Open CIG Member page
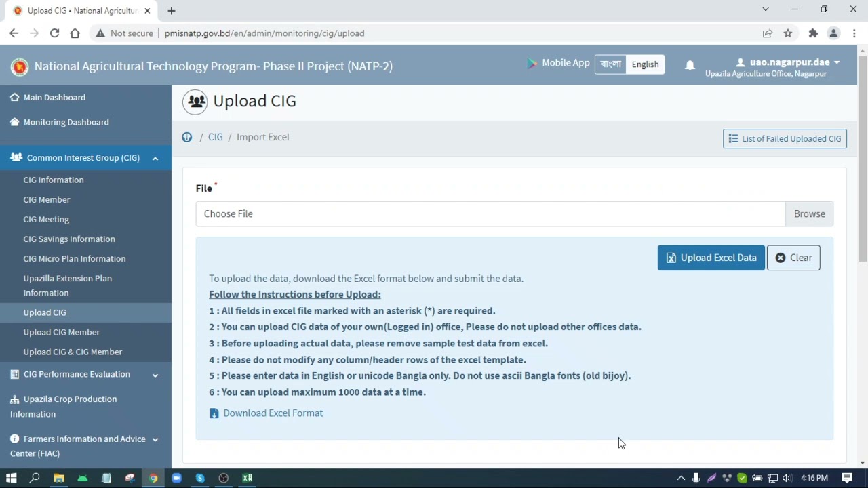This screenshot has width=868, height=488. (47, 199)
